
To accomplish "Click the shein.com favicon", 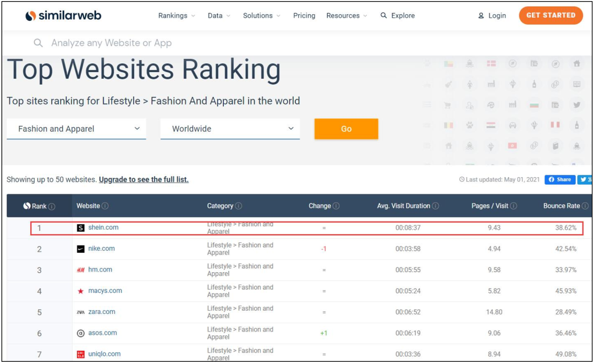I will pos(81,228).
